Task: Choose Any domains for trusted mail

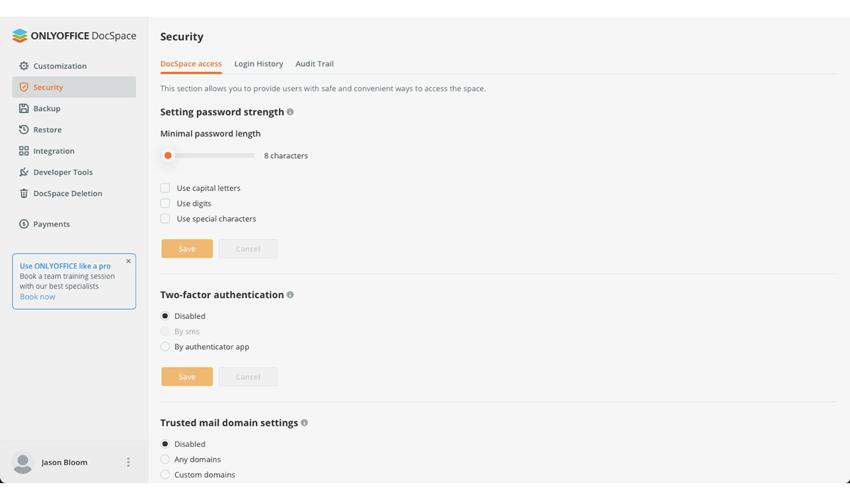Action: click(165, 460)
